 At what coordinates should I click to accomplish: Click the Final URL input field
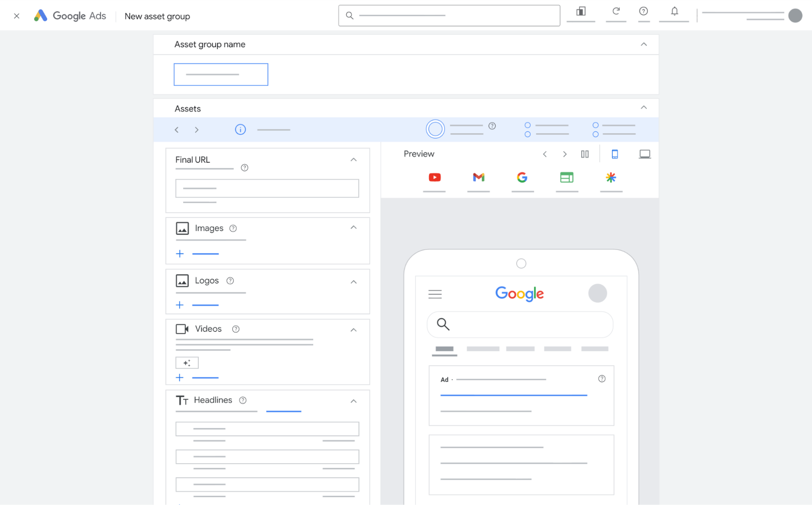point(267,188)
